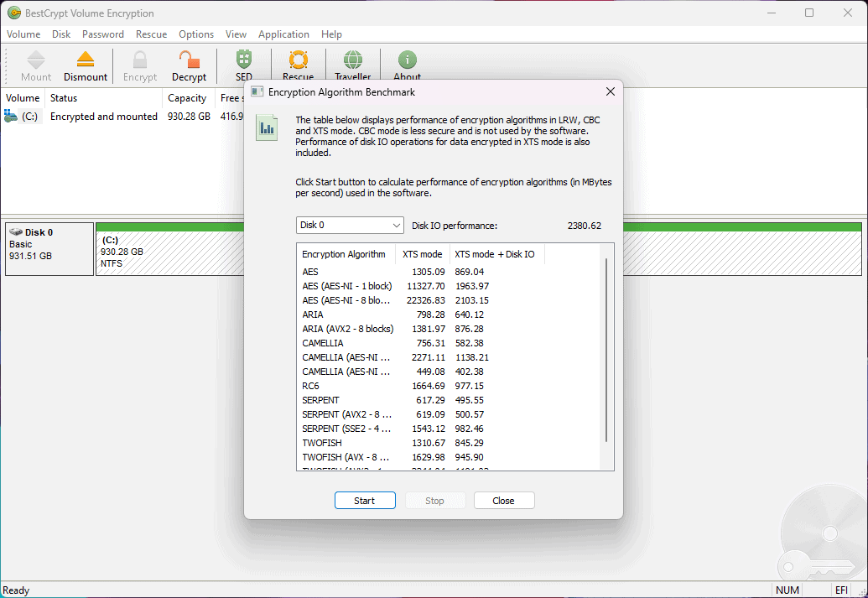868x598 pixels.
Task: Select the TWOFISH row with 1310.67
Action: 449,443
